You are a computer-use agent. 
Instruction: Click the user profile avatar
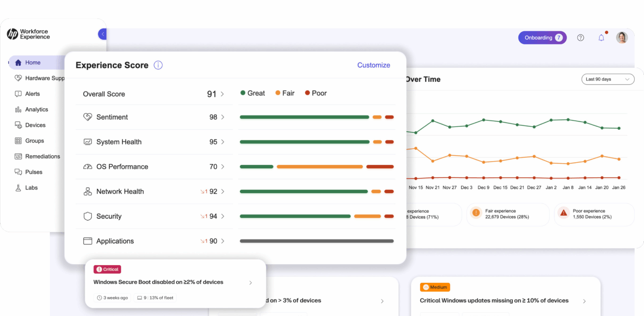coord(622,38)
